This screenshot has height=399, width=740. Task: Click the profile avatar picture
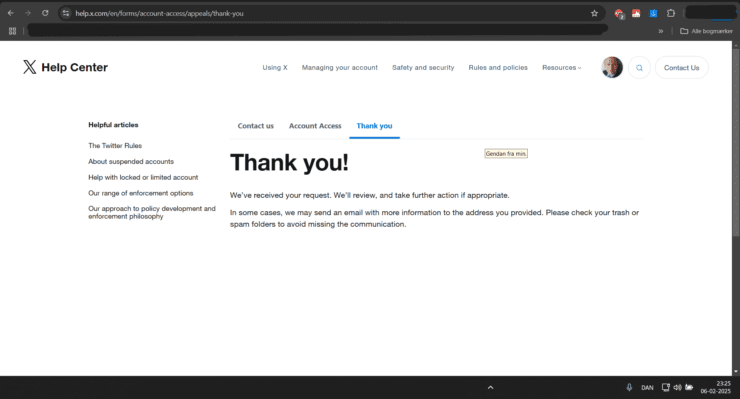(x=612, y=68)
